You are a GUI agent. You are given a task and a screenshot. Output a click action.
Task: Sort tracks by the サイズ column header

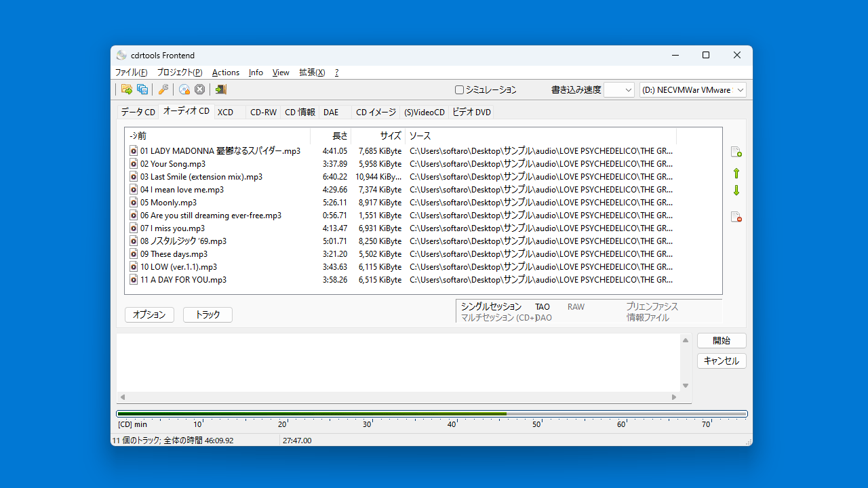pos(378,136)
